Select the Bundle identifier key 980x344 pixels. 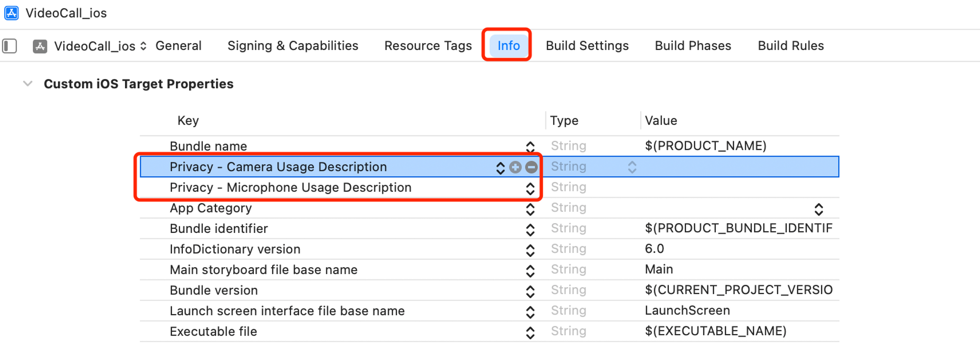click(x=219, y=229)
